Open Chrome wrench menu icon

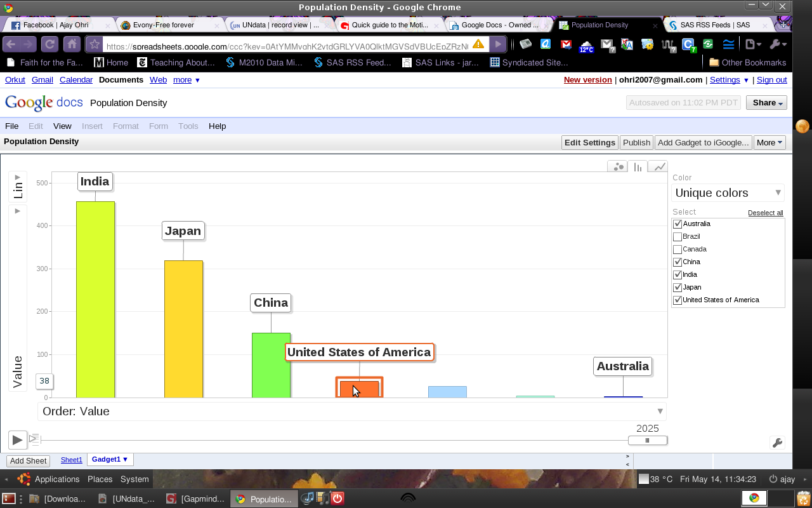point(777,44)
